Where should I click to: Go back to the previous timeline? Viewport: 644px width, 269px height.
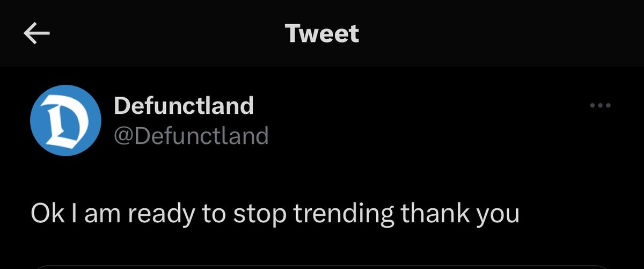(36, 34)
